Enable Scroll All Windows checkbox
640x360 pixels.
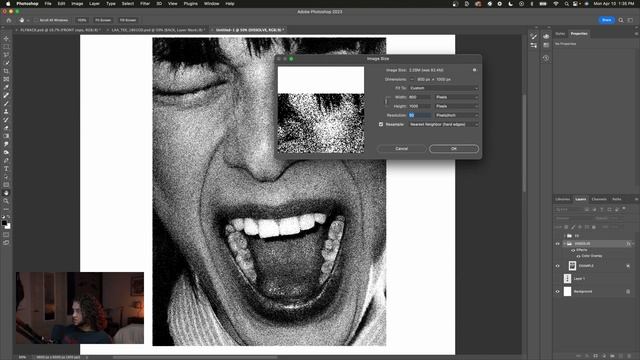click(36, 20)
